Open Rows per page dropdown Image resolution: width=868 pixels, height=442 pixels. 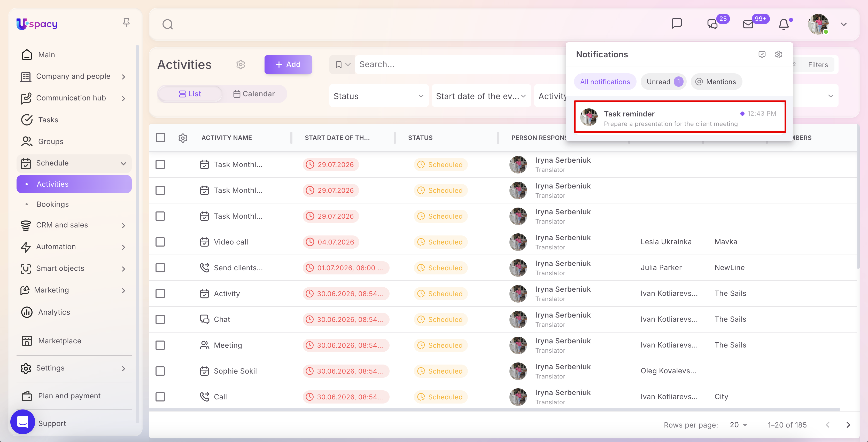[x=739, y=425]
